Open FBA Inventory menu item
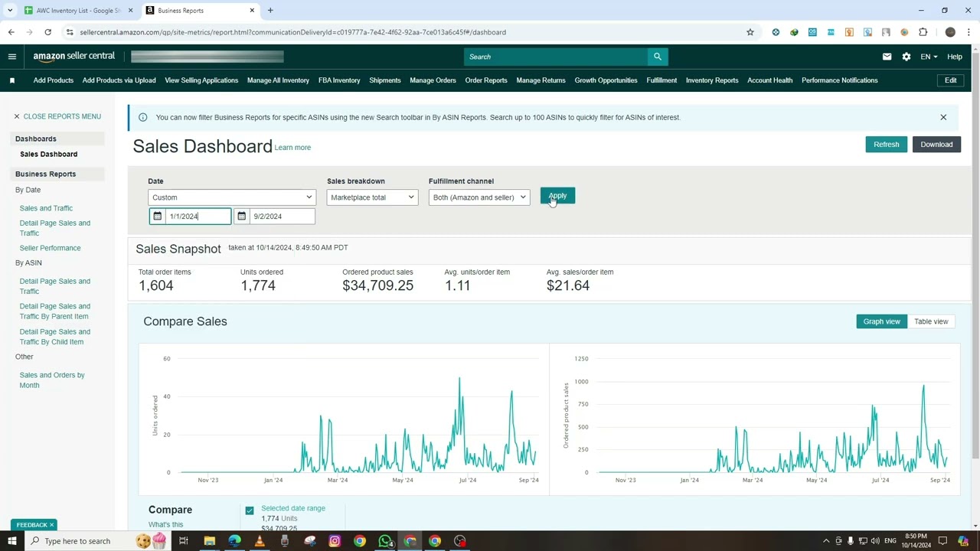The width and height of the screenshot is (980, 551). tap(339, 80)
